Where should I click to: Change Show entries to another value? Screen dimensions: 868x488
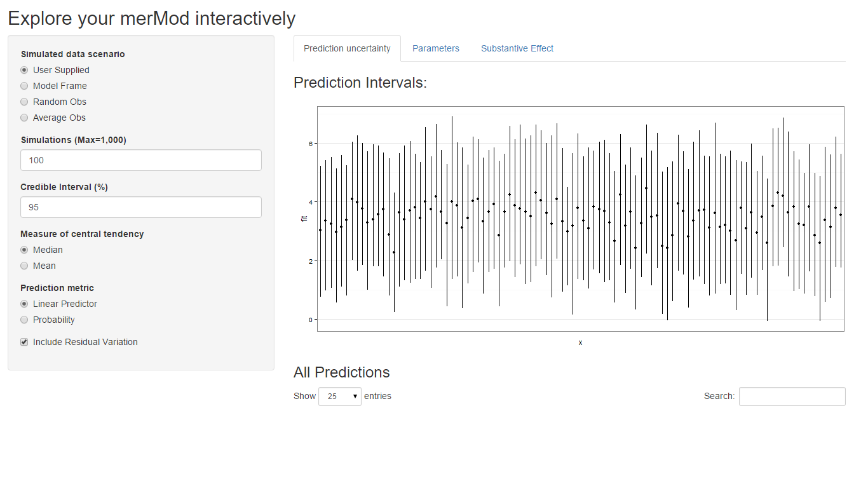click(x=339, y=396)
